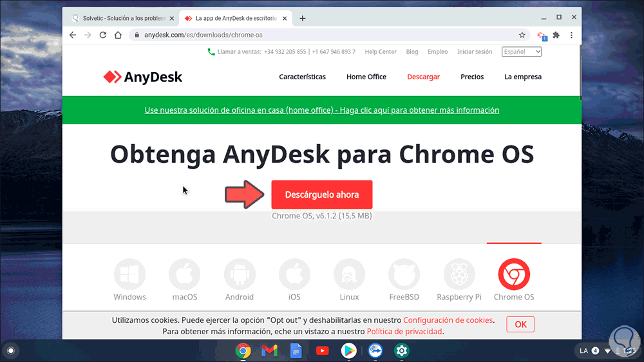This screenshot has width=644, height=362.
Task: Open the Características menu
Action: point(302,77)
